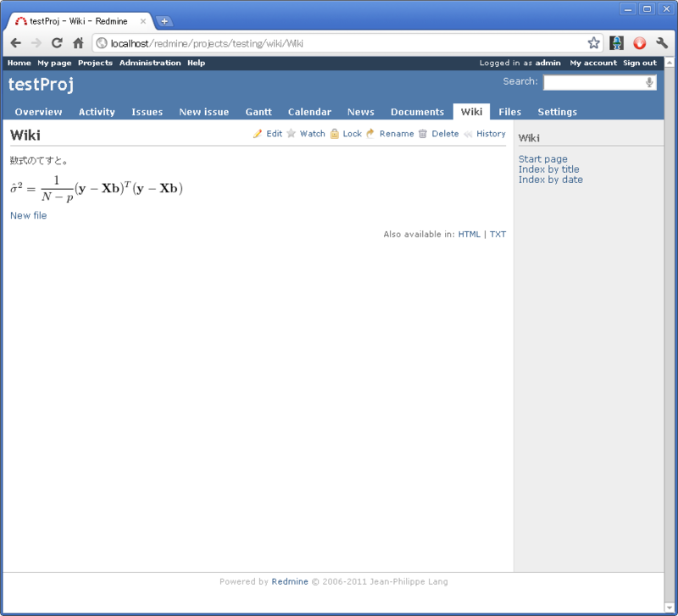Open My page in the top menu
The height and width of the screenshot is (616, 678).
[x=54, y=63]
